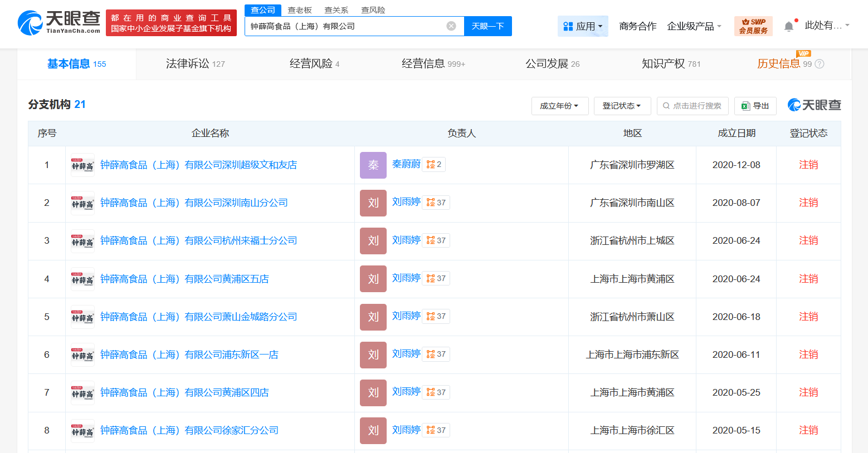Click 刘雨婷's avatar in row 2

[373, 202]
